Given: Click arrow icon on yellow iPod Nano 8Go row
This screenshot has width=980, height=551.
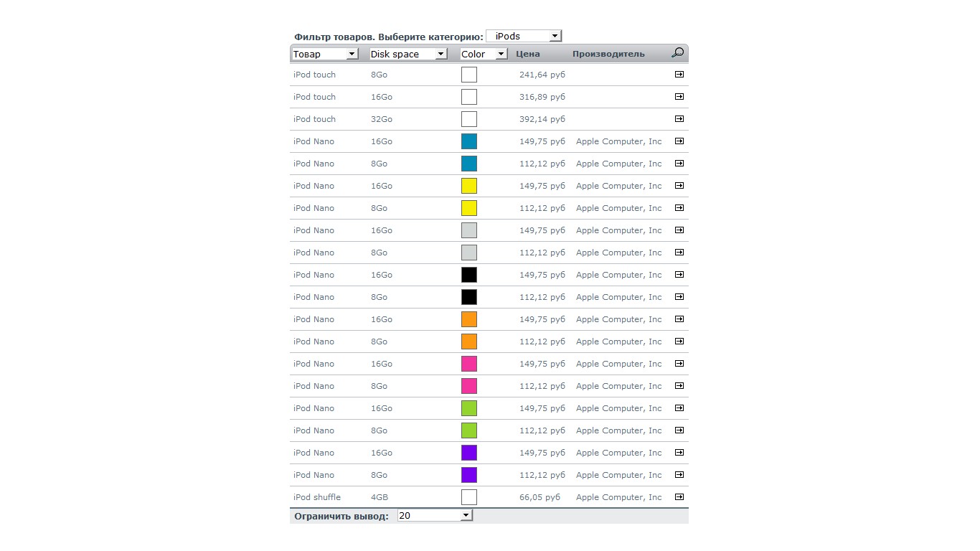Looking at the screenshot, I should [x=679, y=208].
